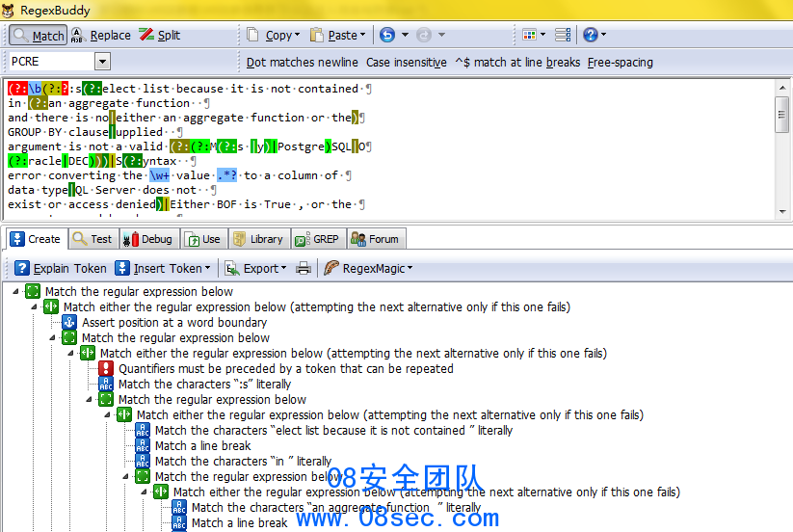793x532 pixels.
Task: Click the ABC icon beside 'an aggregate function'
Action: (179, 507)
